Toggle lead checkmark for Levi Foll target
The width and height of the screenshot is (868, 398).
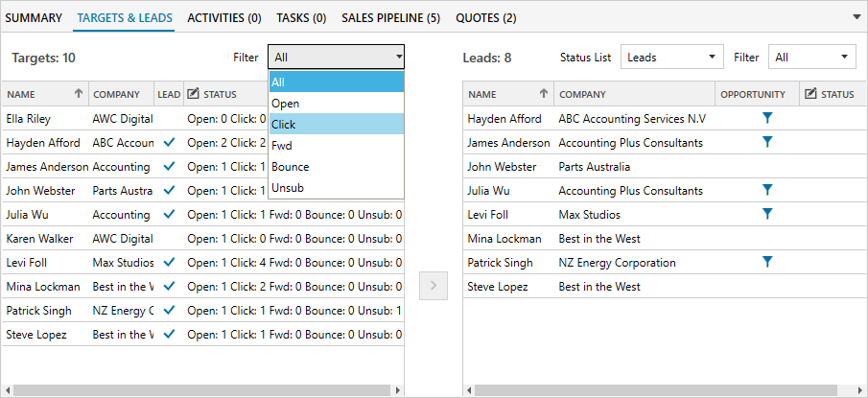169,262
